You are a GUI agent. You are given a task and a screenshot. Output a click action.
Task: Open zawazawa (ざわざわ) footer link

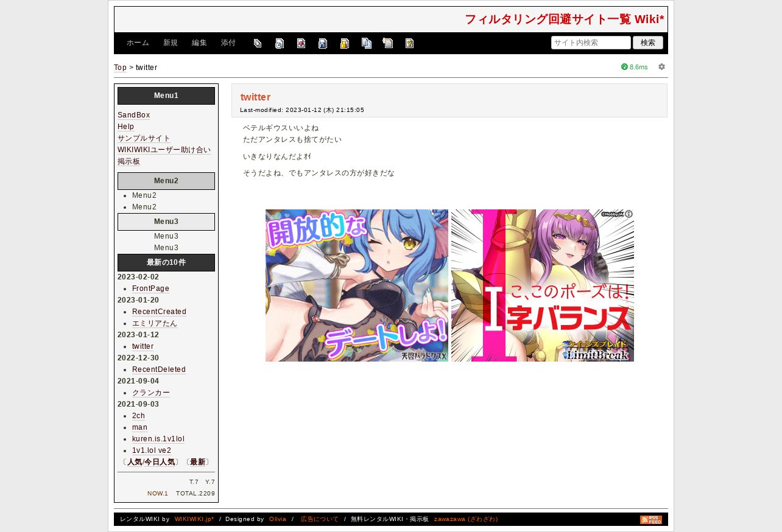tap(466, 519)
